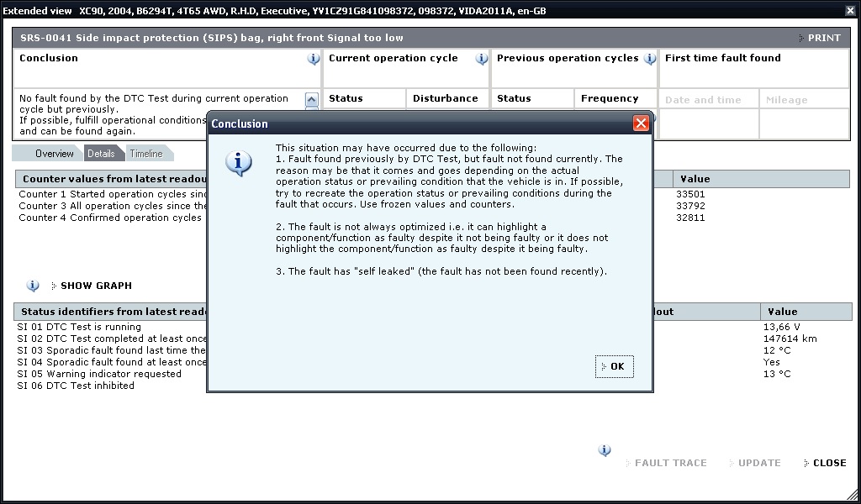Click the large info icon in Conclusion dialog
Screen dimensions: 861x504
(x=239, y=164)
